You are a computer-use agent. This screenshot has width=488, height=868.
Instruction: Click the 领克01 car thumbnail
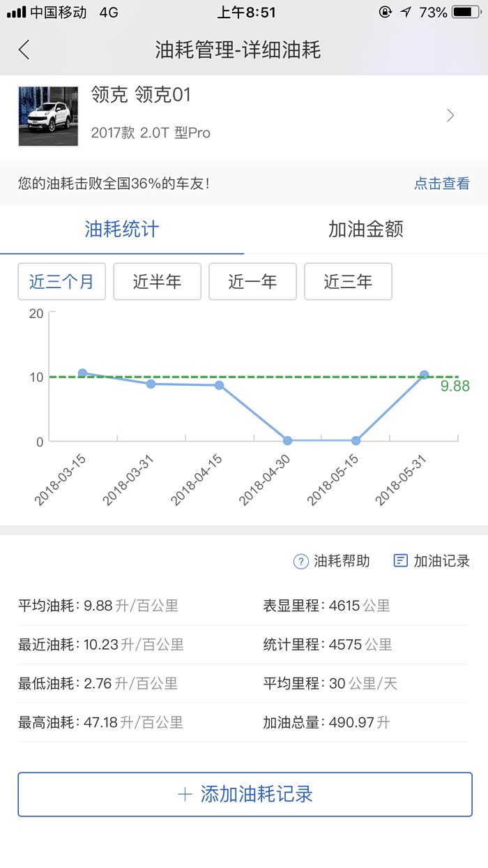(48, 116)
